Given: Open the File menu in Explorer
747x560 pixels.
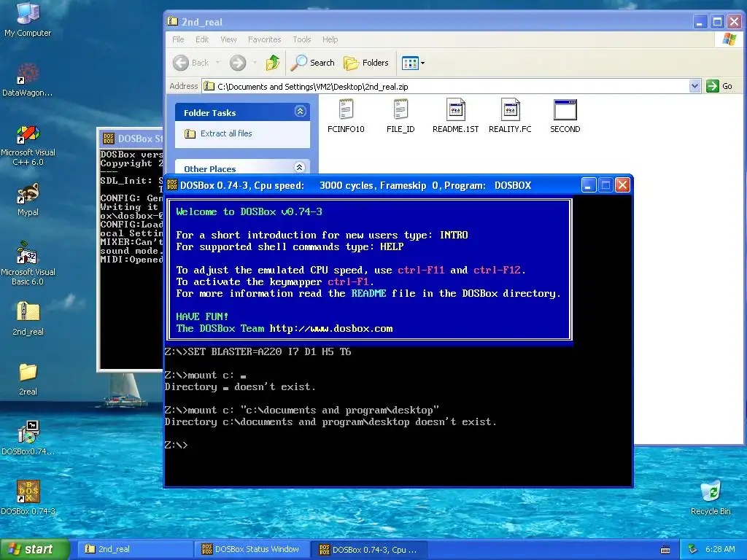Looking at the screenshot, I should tap(178, 39).
